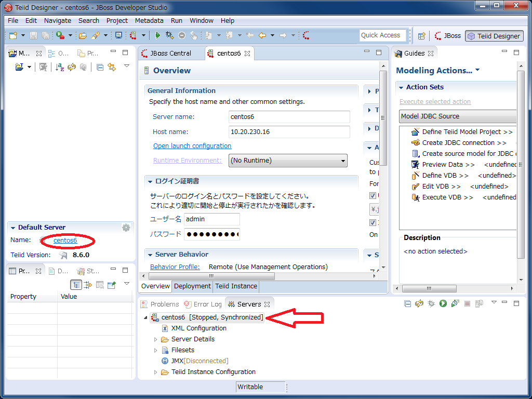Click the Debug server bug icon in Servers view

431,303
